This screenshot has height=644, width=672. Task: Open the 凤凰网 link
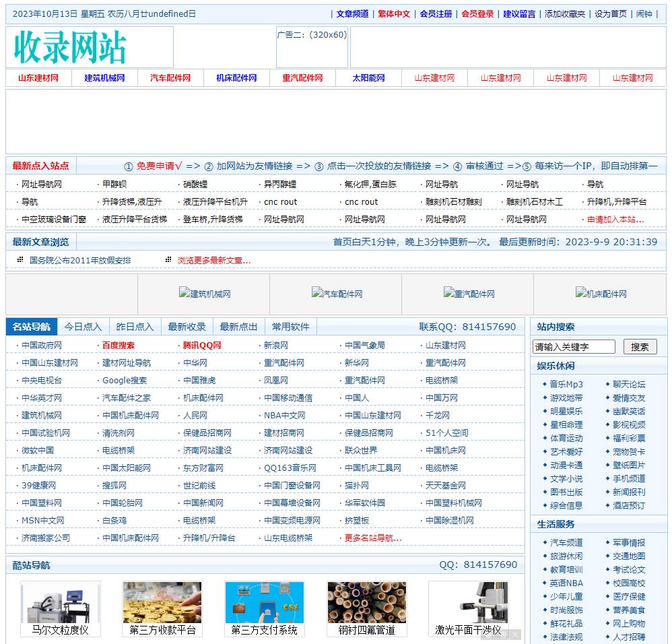click(275, 381)
